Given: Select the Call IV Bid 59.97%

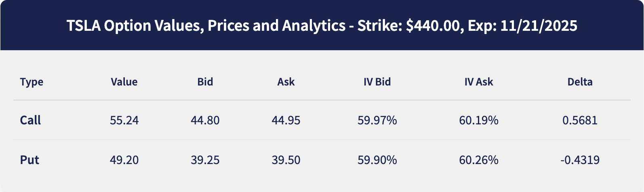Looking at the screenshot, I should pyautogui.click(x=377, y=120).
